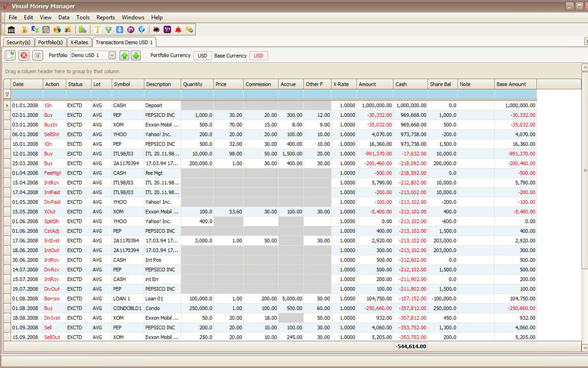Click the Int Pos description cell
Viewport: 588px width, 368px height.
tap(163, 260)
